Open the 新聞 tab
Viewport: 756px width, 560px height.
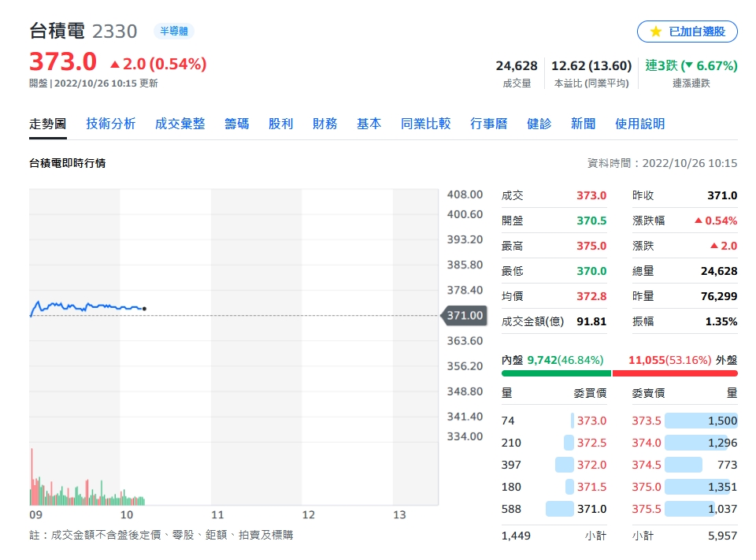coord(583,124)
